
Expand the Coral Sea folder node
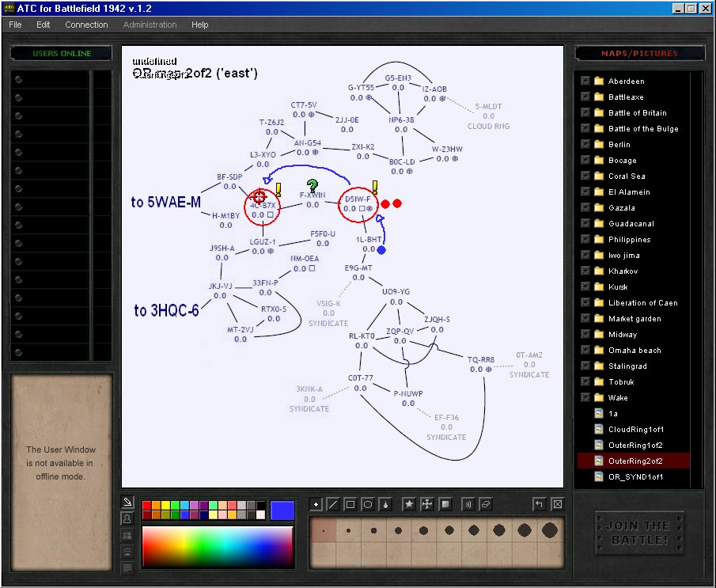pyautogui.click(x=585, y=176)
